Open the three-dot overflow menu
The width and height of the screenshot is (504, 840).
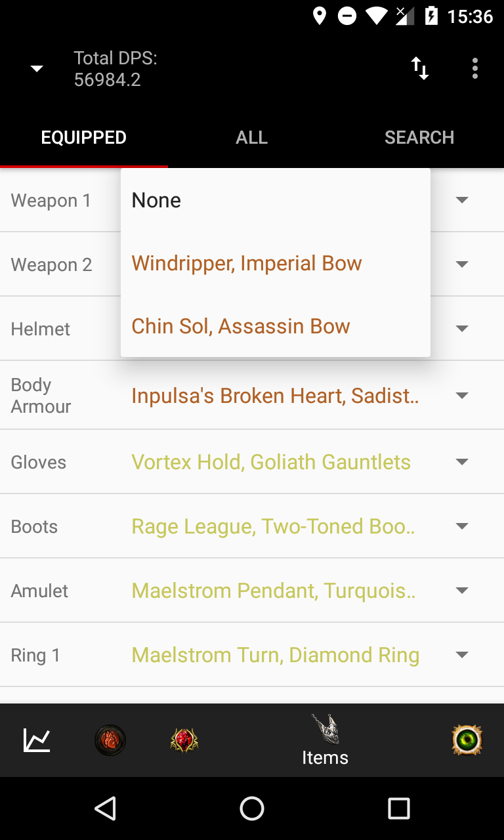coord(474,68)
